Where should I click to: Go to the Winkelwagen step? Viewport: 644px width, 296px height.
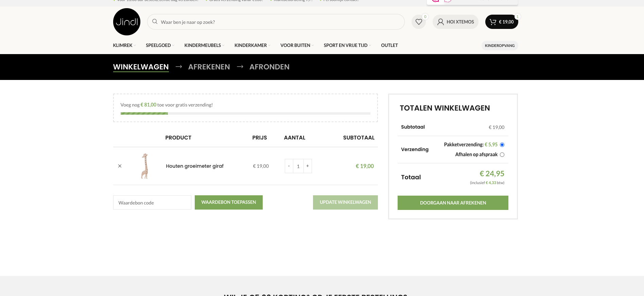pyautogui.click(x=141, y=67)
